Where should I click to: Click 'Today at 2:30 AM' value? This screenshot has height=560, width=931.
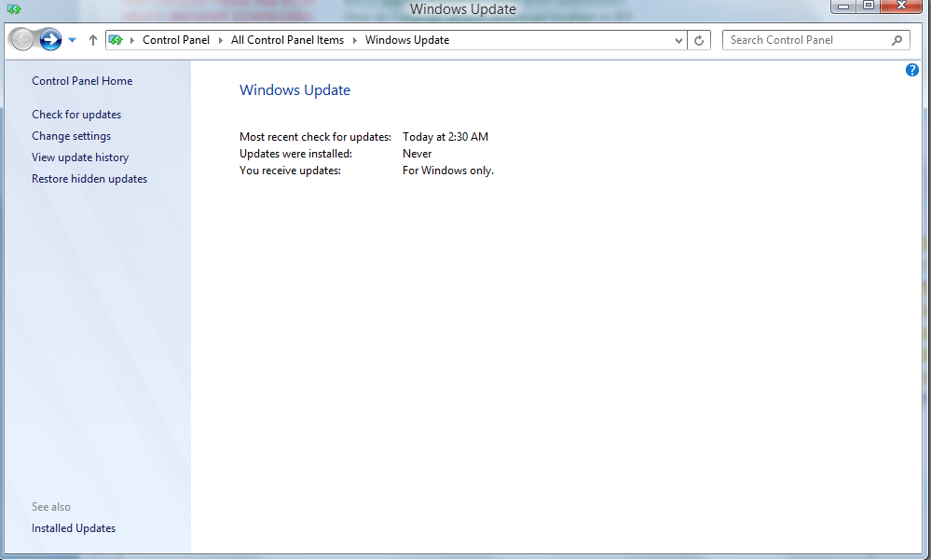[x=445, y=137]
